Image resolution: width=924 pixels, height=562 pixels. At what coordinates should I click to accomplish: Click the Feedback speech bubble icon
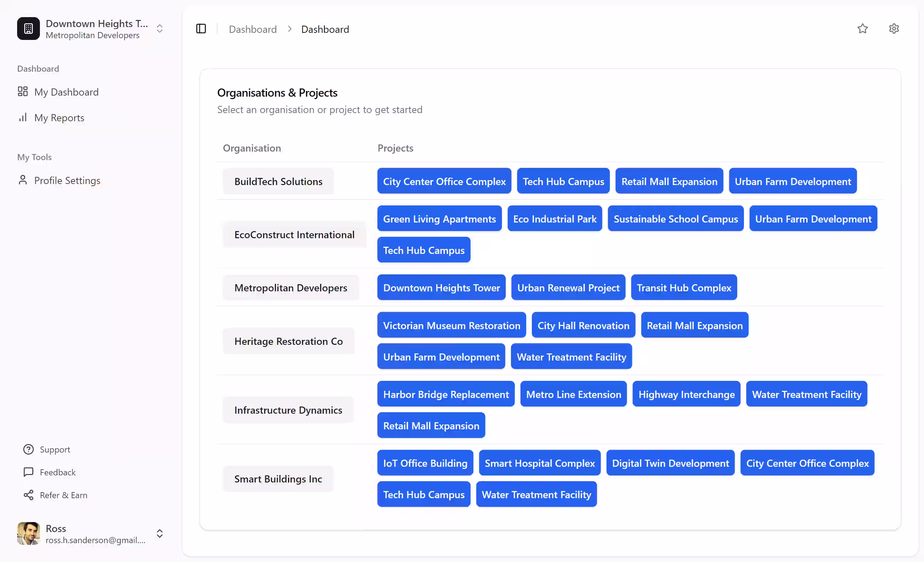(29, 472)
